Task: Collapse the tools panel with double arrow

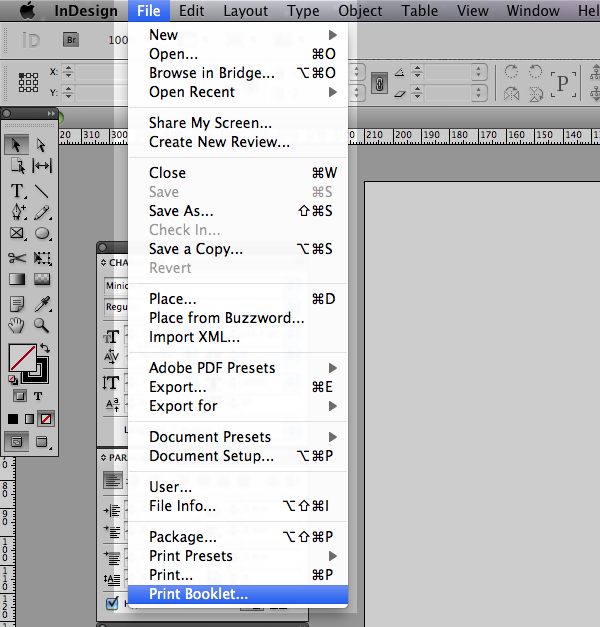Action: [x=51, y=114]
